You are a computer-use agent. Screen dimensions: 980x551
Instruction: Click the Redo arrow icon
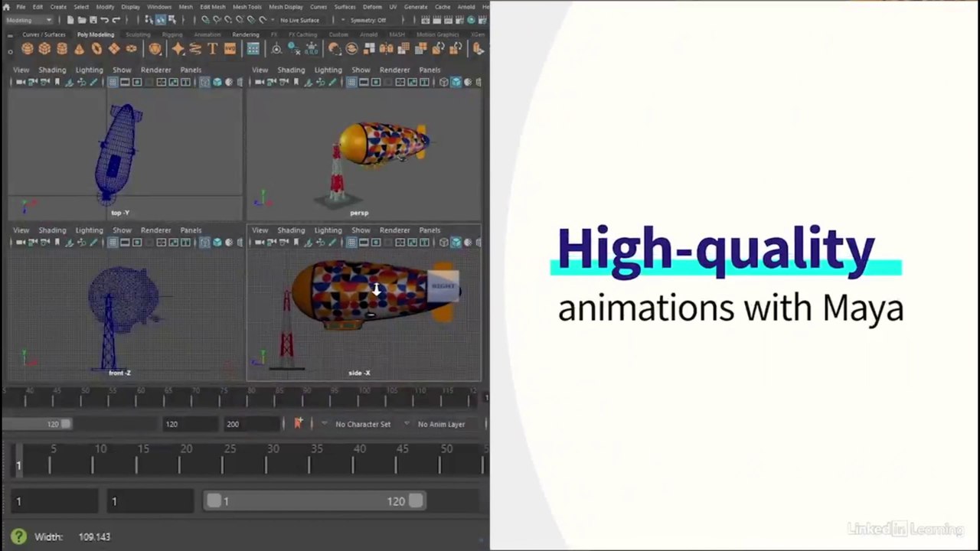tap(116, 20)
